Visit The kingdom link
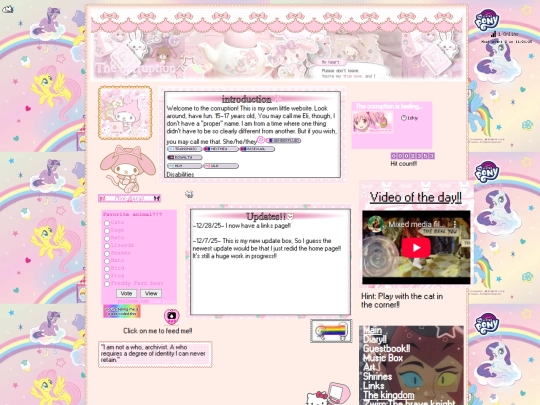Screen dimensions: 540x405 (388, 395)
